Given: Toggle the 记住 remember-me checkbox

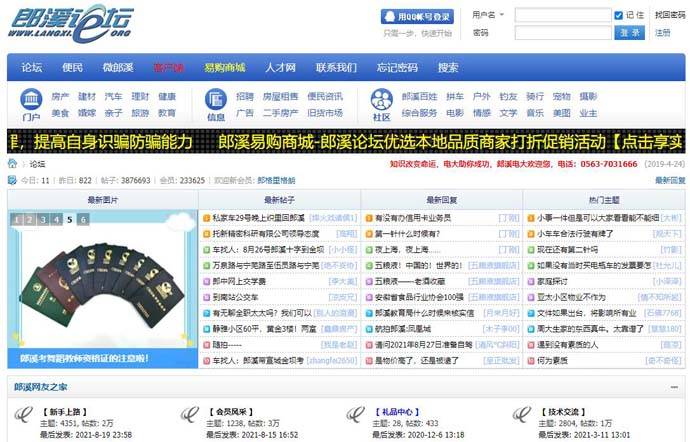Looking at the screenshot, I should [618, 15].
